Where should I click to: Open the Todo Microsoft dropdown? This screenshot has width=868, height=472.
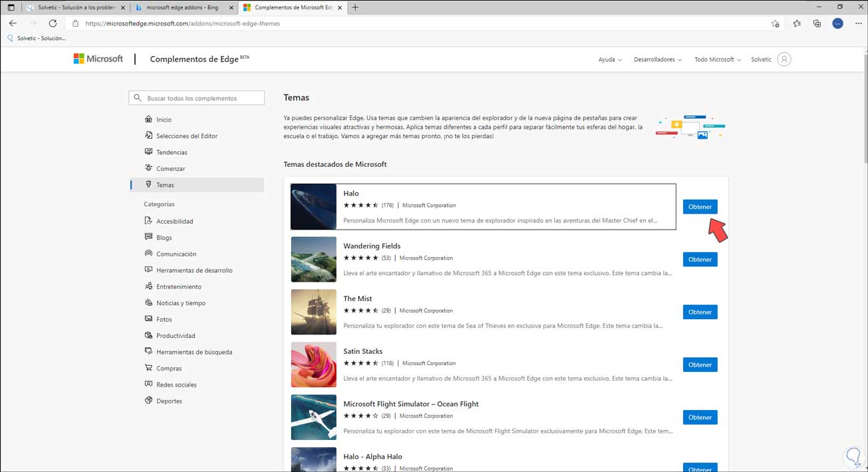coord(718,59)
